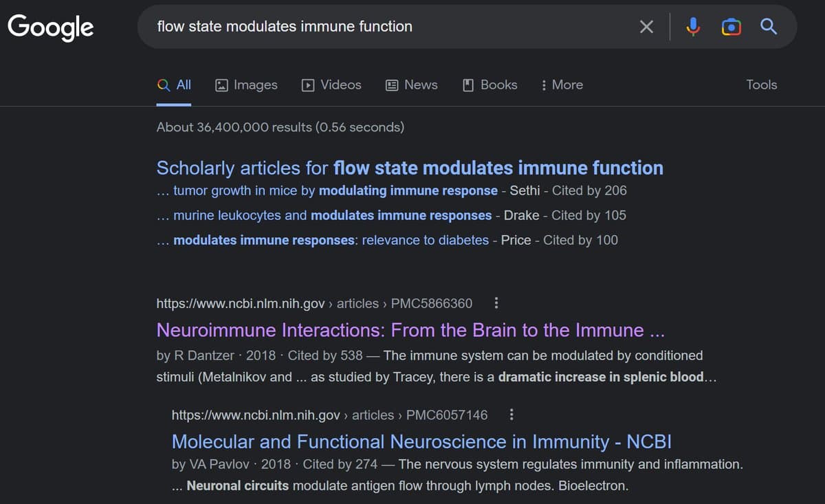Click inside the search query field
Screen dimensions: 825x504
click(x=385, y=27)
